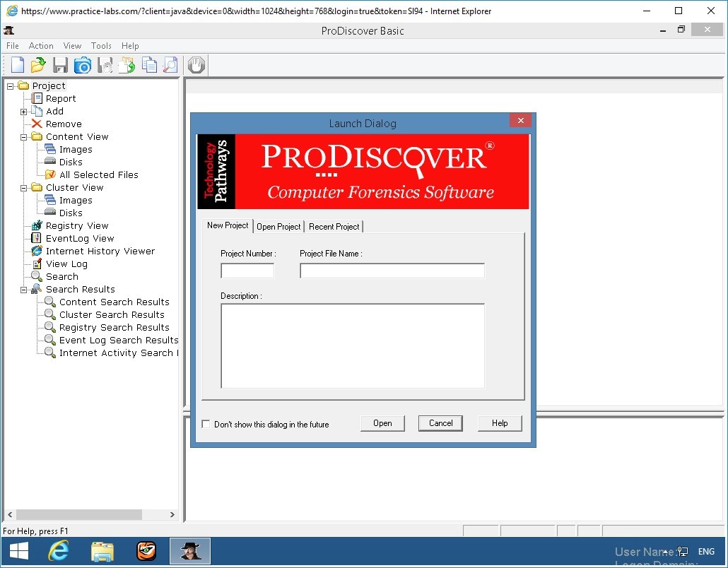Viewport: 728px width, 568px height.
Task: Click the ENG language indicator in tray
Action: point(706,551)
